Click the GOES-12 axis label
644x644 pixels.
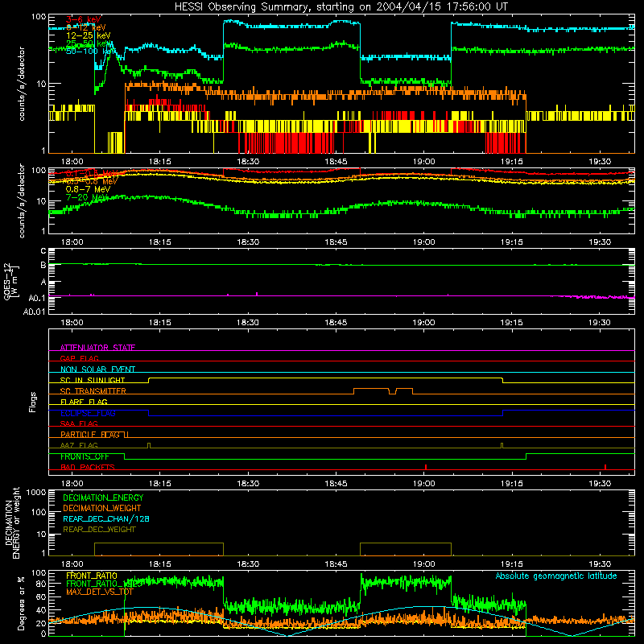[x=11, y=281]
